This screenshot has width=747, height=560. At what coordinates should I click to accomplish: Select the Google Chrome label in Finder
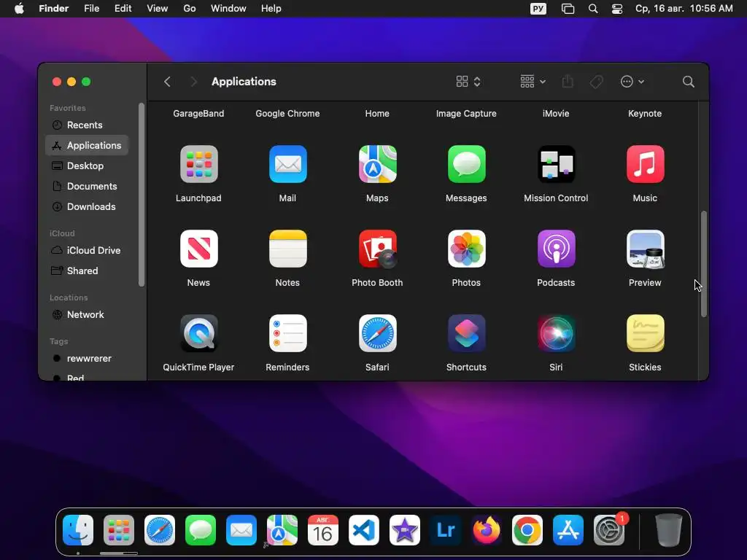point(287,113)
